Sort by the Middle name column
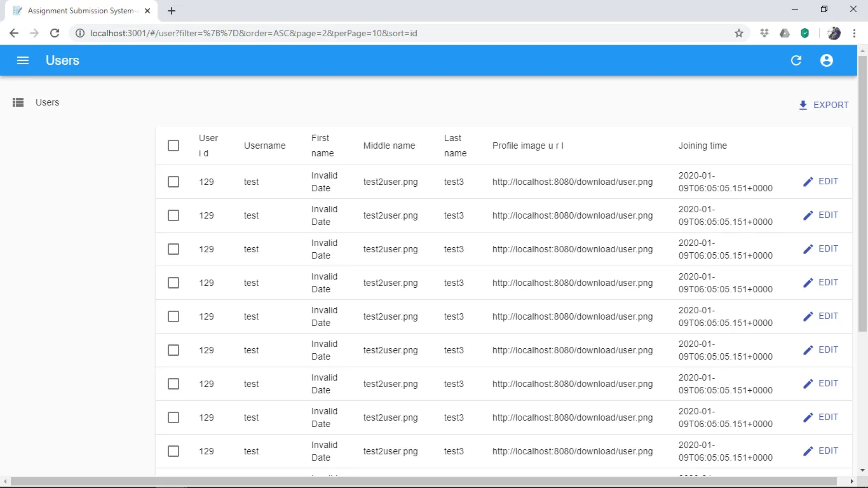The height and width of the screenshot is (488, 868). tap(389, 146)
